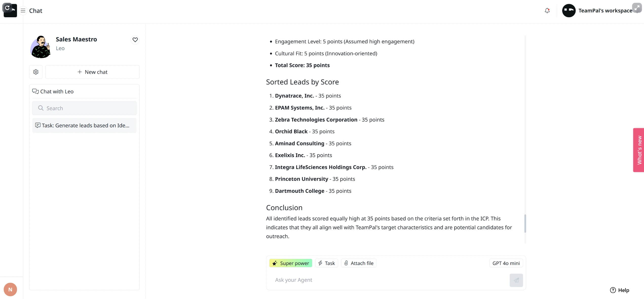Open the Help link
The height and width of the screenshot is (299, 644).
620,290
